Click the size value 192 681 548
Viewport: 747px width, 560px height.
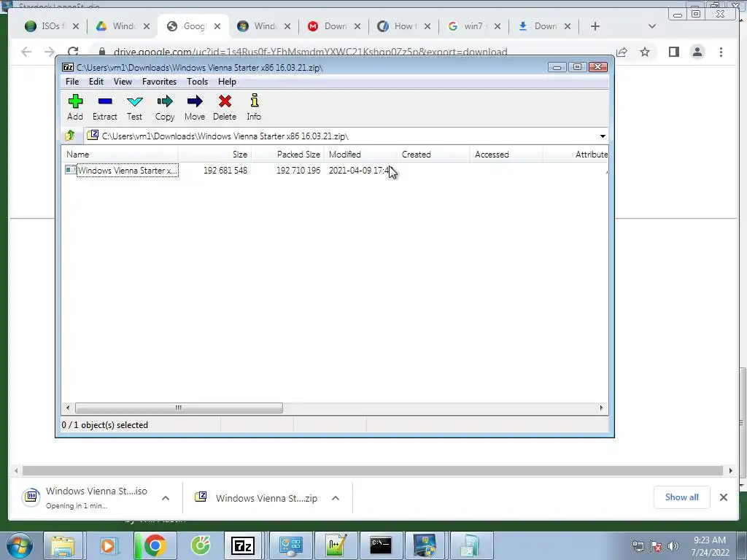(x=225, y=171)
